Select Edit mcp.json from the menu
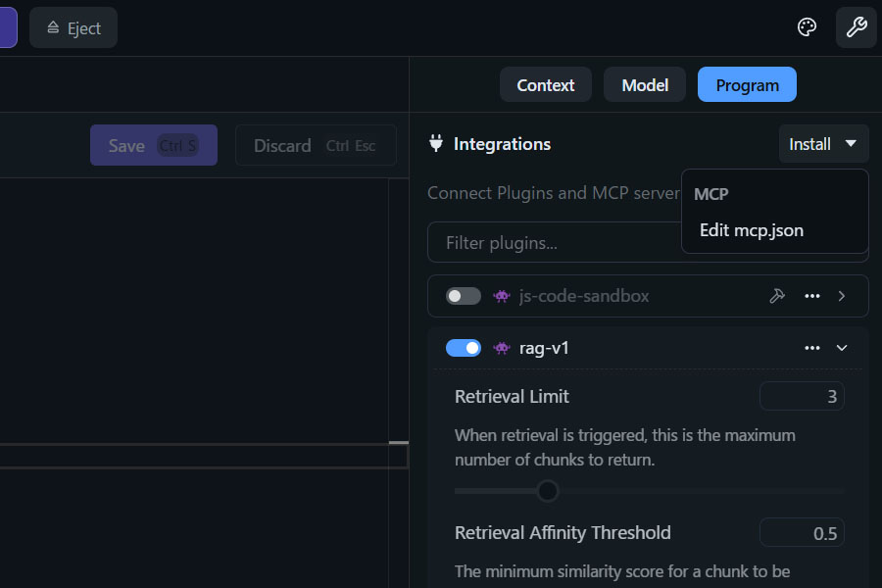 (752, 230)
